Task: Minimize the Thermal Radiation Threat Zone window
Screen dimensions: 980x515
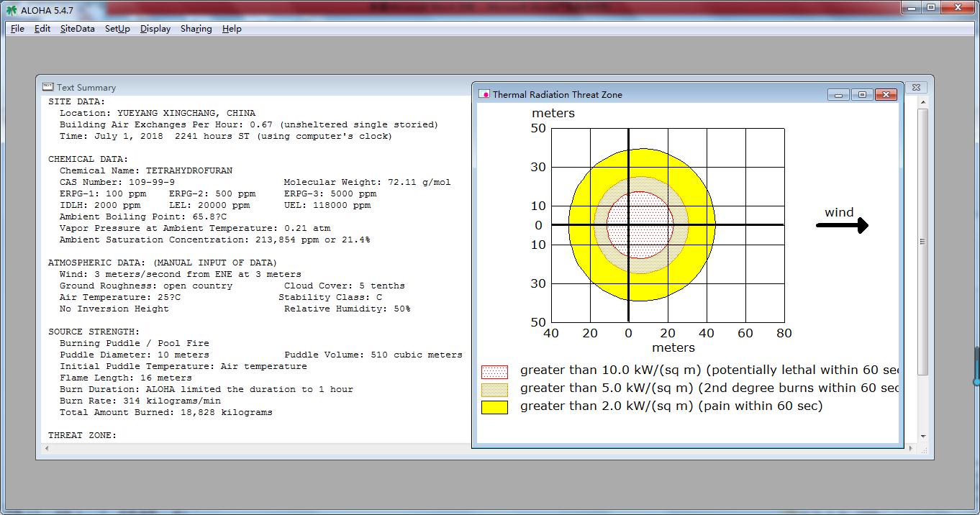Action: pyautogui.click(x=838, y=95)
